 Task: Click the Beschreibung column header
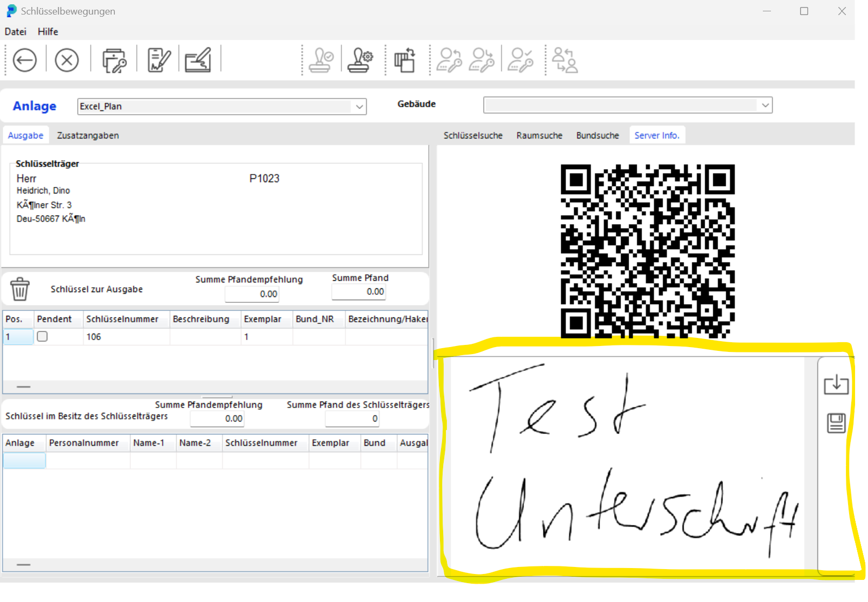tap(205, 319)
